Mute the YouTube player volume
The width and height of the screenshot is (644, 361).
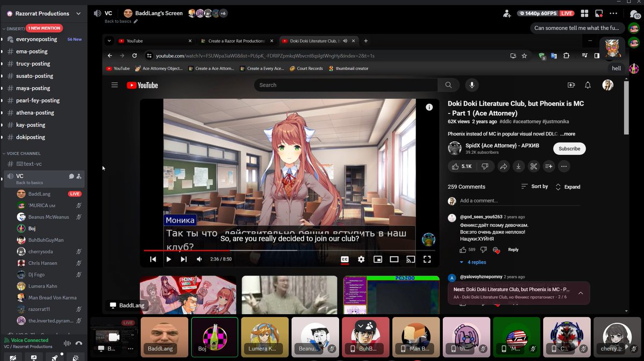(199, 259)
